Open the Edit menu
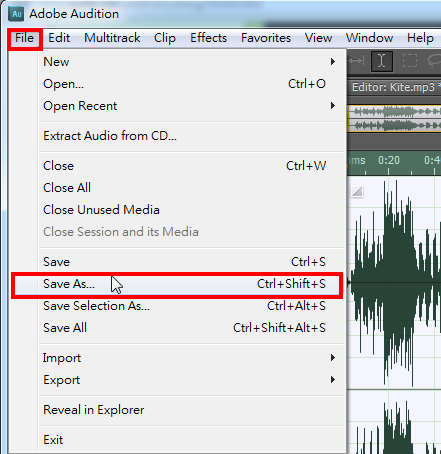The image size is (441, 454). pos(59,38)
